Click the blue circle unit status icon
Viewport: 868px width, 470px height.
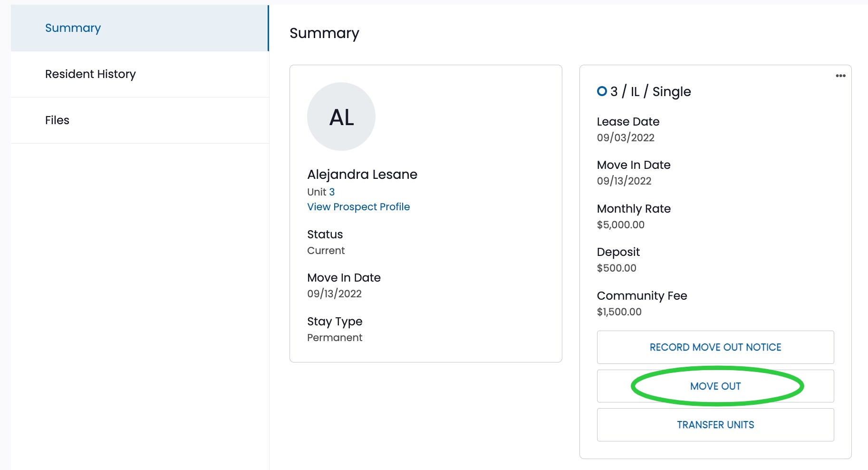(x=602, y=91)
